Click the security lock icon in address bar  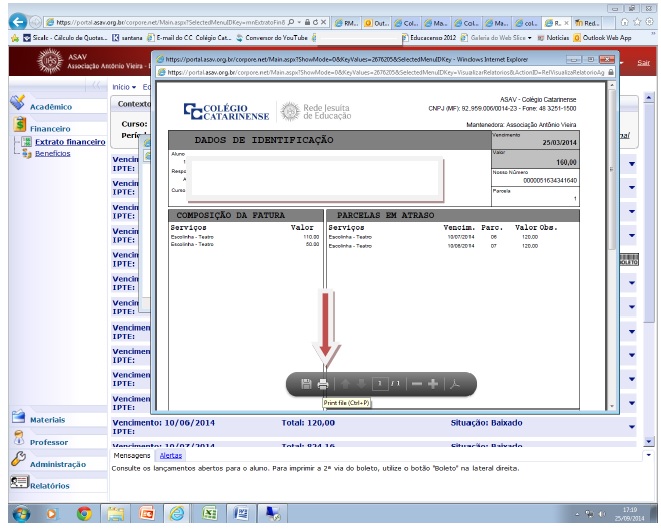(307, 22)
